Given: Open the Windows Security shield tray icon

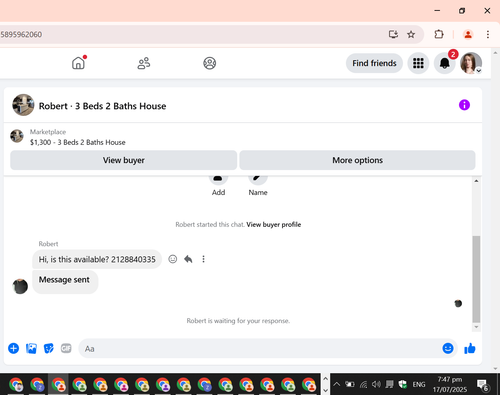Looking at the screenshot, I should pyautogui.click(x=403, y=384).
